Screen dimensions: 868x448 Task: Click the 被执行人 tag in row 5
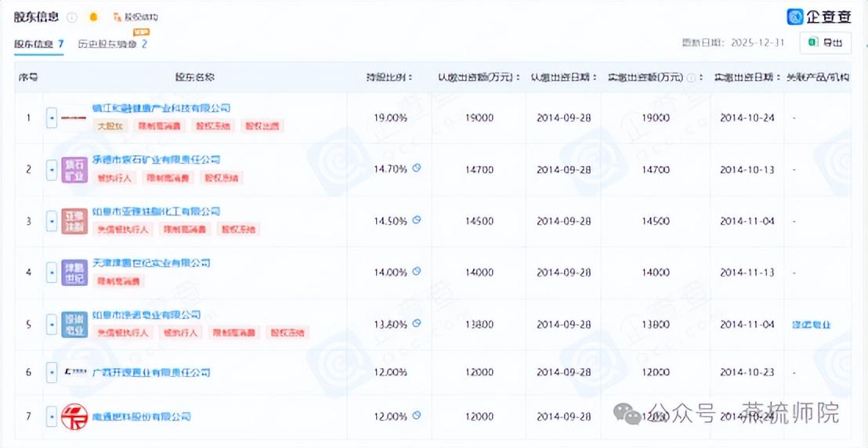point(180,333)
